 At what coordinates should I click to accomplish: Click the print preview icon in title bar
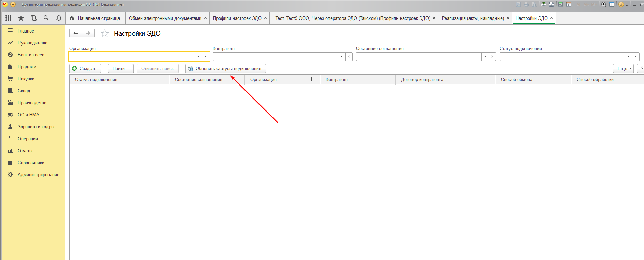(x=534, y=4)
